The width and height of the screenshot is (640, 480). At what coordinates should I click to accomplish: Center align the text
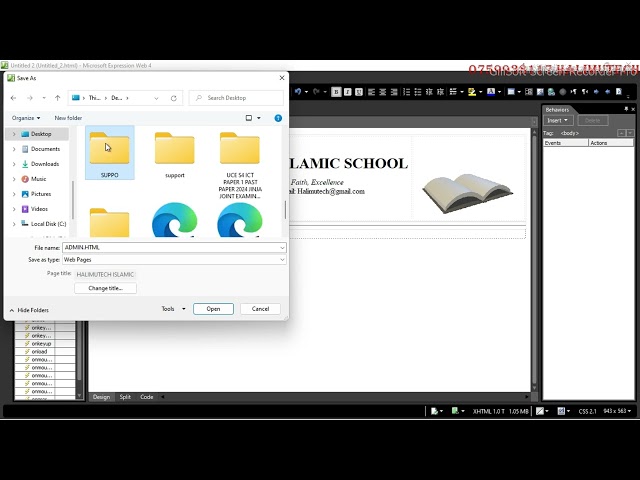click(383, 92)
